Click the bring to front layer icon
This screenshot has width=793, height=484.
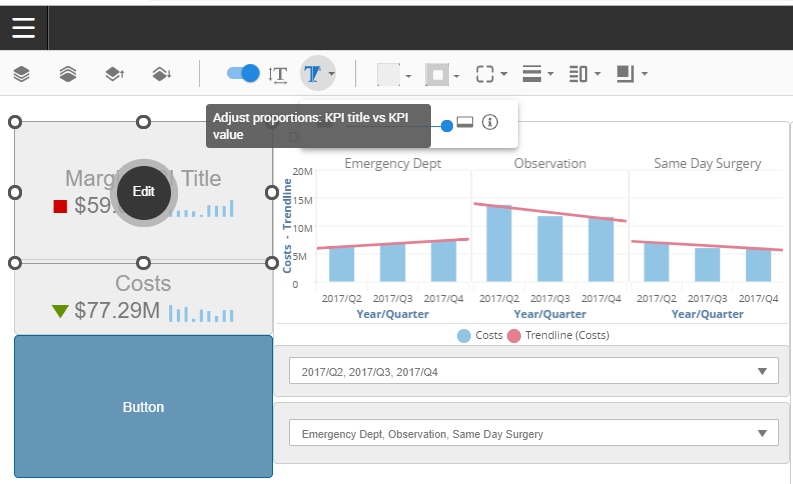(x=22, y=74)
